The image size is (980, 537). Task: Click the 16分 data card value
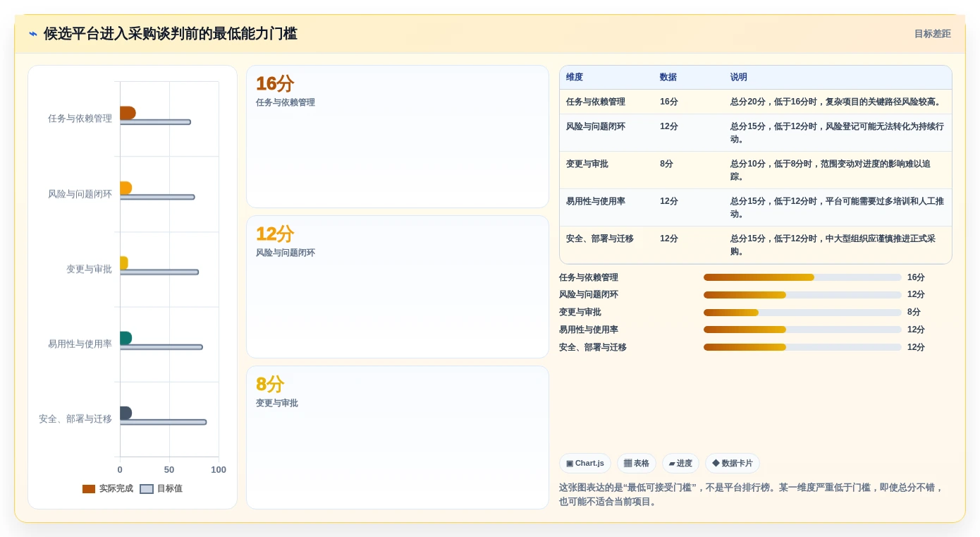coord(275,84)
